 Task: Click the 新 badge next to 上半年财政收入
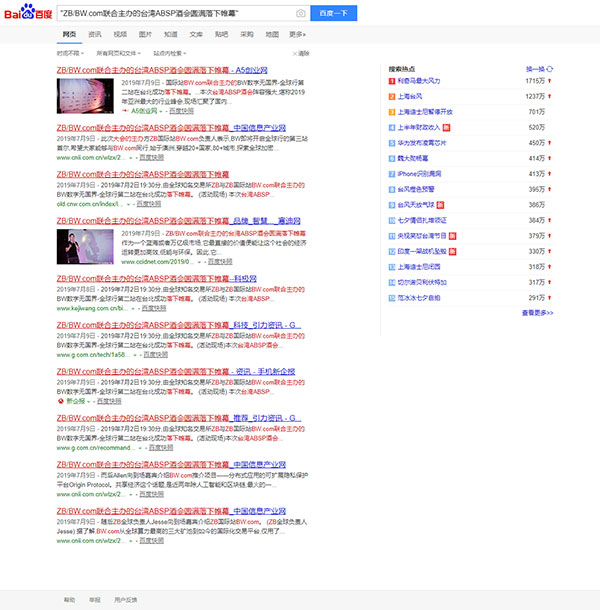tap(447, 128)
